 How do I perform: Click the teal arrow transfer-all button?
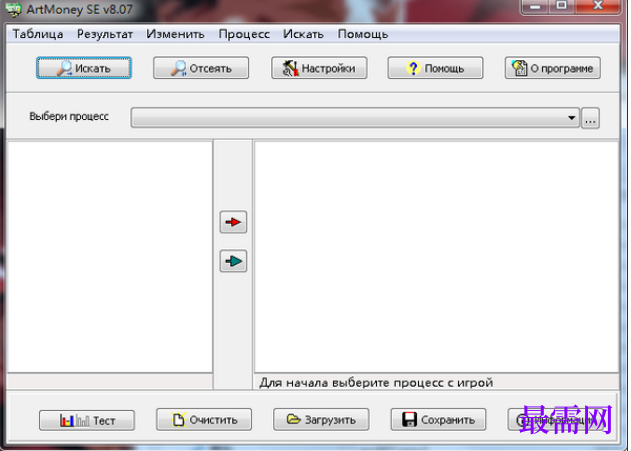pos(233,261)
